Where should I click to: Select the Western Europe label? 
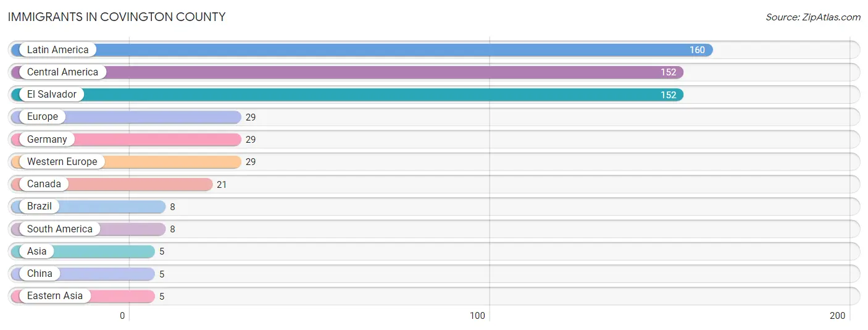[62, 162]
